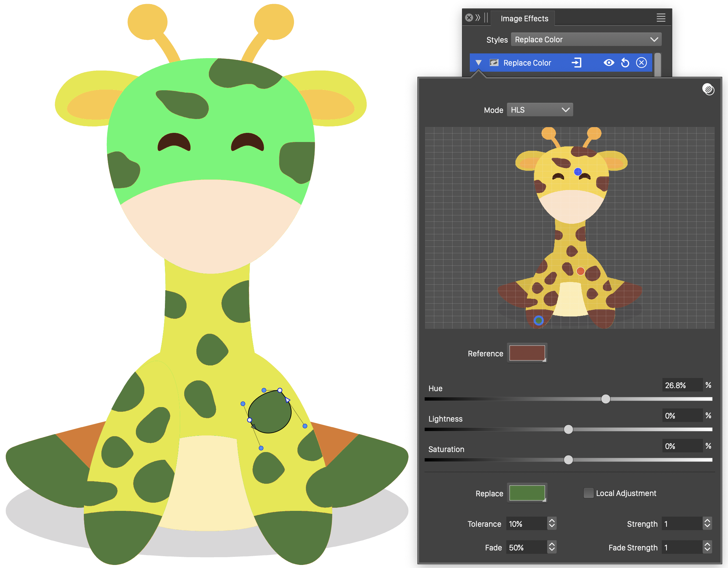Viewport: 728px width, 568px height.
Task: Enable Local Adjustment checkbox
Action: [588, 493]
